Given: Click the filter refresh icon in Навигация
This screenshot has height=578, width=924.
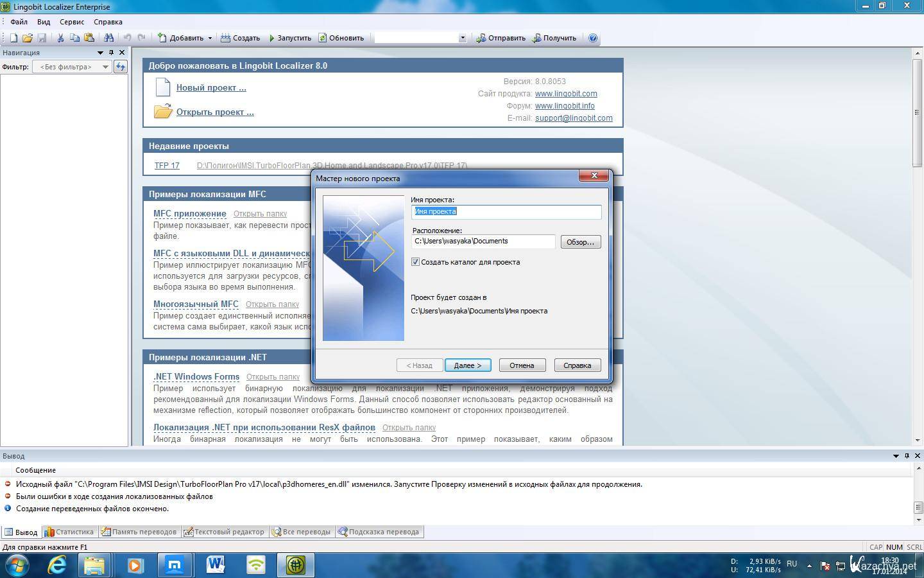Looking at the screenshot, I should click(121, 67).
